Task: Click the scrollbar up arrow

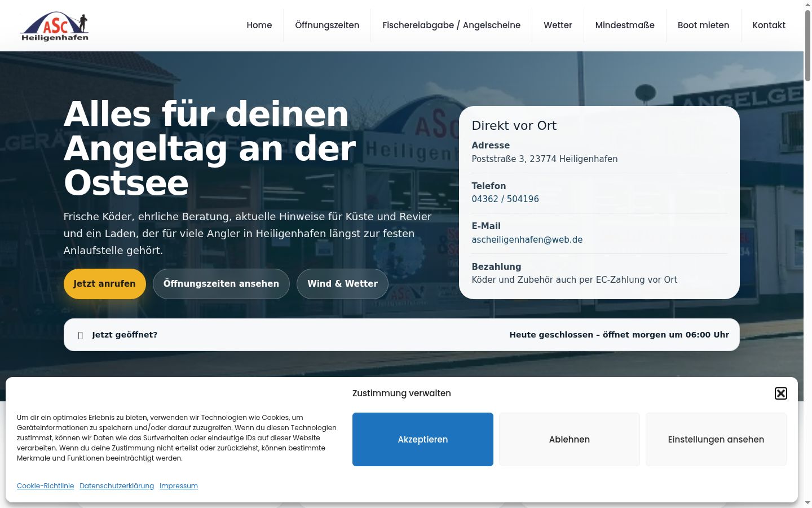Action: click(x=807, y=5)
